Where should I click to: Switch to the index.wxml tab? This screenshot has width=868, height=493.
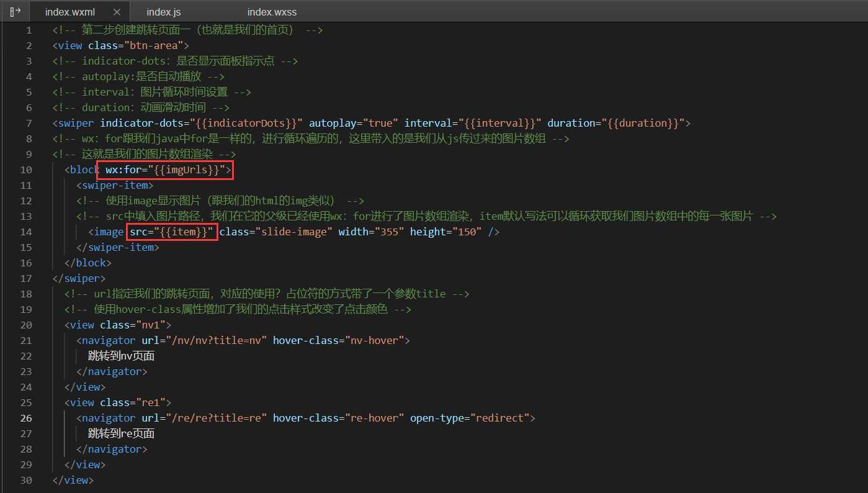pos(69,12)
